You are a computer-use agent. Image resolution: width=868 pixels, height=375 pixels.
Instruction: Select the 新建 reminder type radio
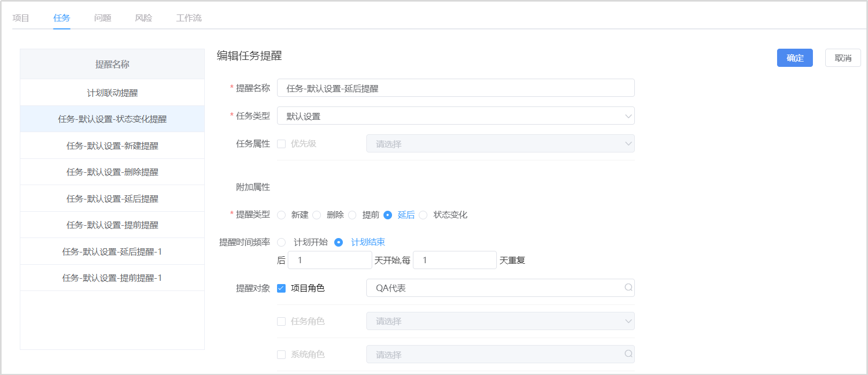point(281,215)
